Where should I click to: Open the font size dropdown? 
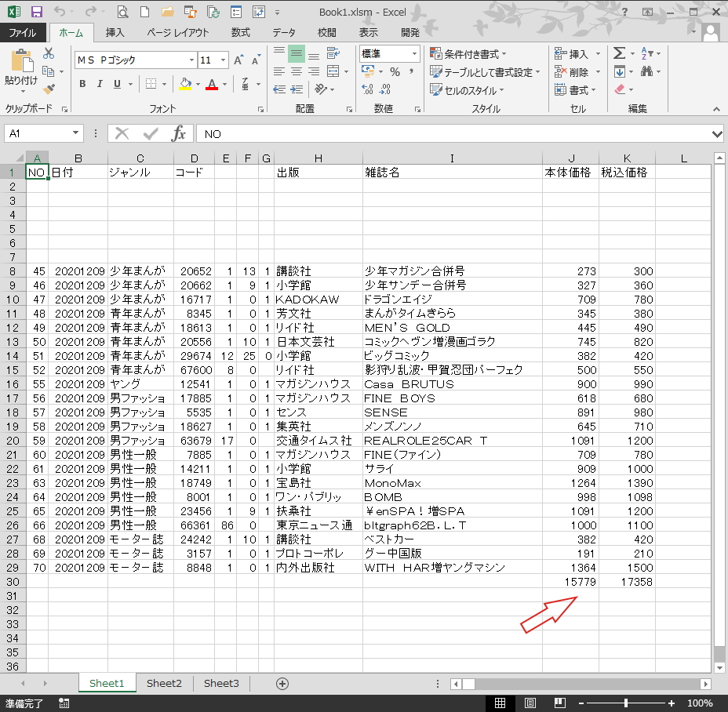click(224, 60)
